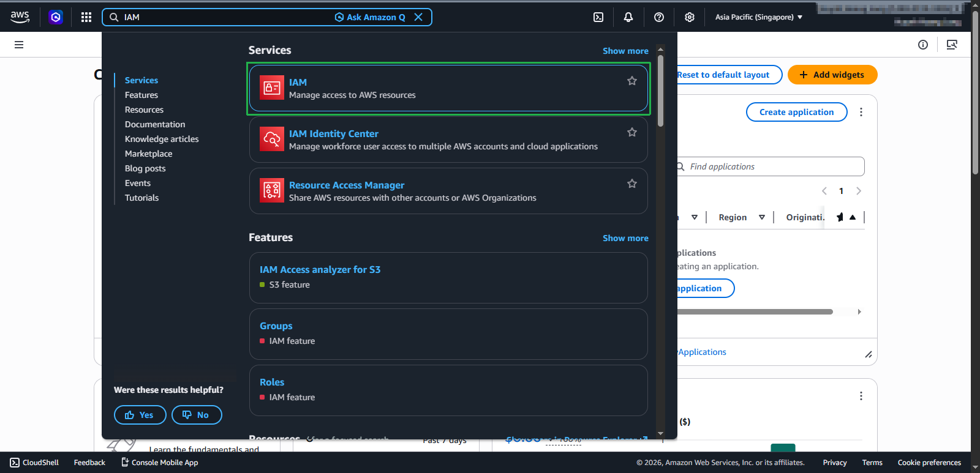Select Blog posts category
This screenshot has width=980, height=473.
pyautogui.click(x=145, y=168)
